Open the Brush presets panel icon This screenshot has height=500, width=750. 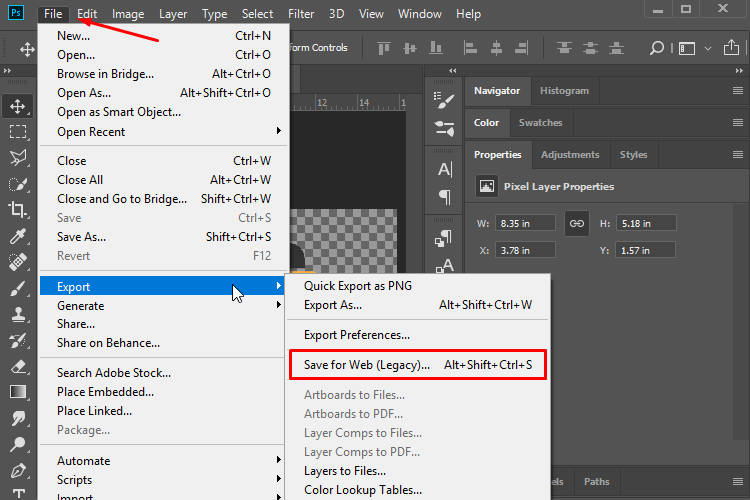click(x=444, y=128)
